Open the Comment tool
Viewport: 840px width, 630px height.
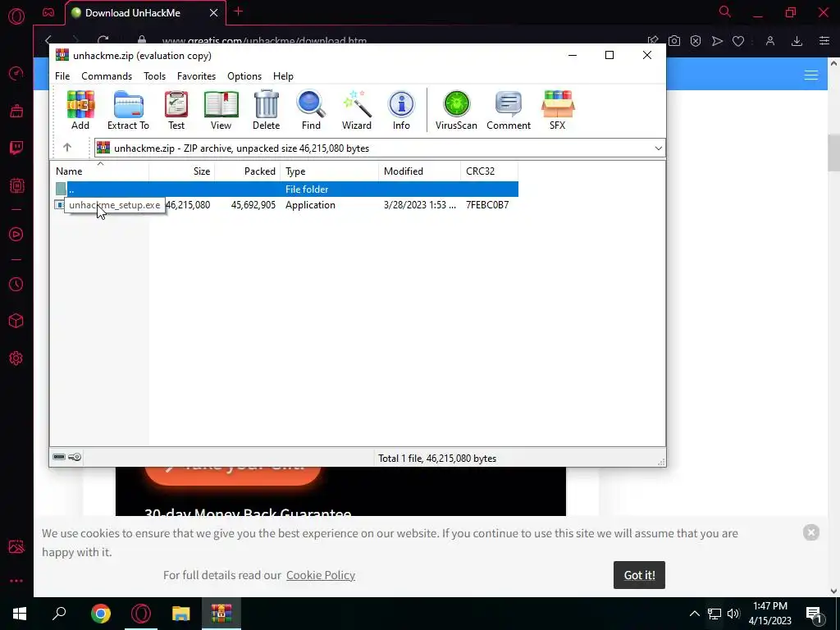tap(509, 110)
